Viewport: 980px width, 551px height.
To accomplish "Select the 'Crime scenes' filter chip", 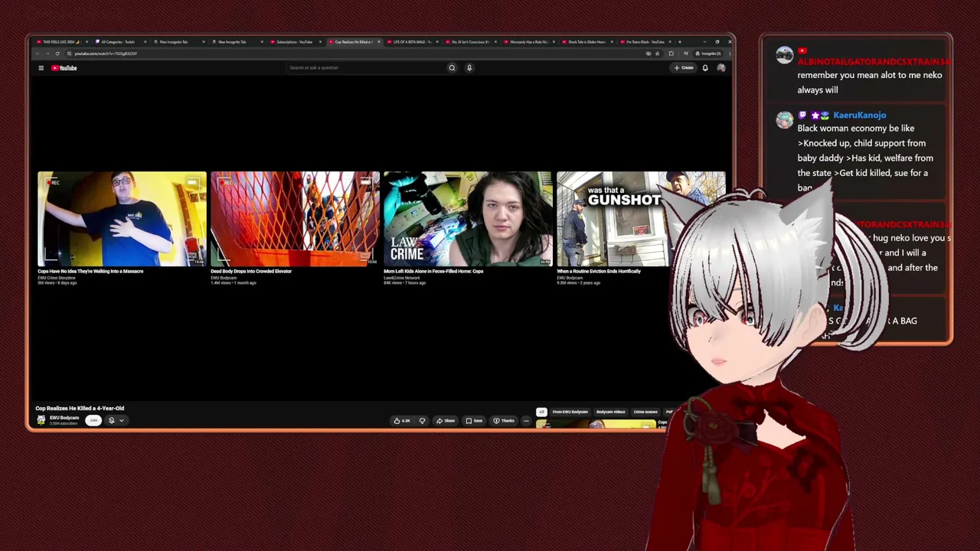I will [x=645, y=412].
